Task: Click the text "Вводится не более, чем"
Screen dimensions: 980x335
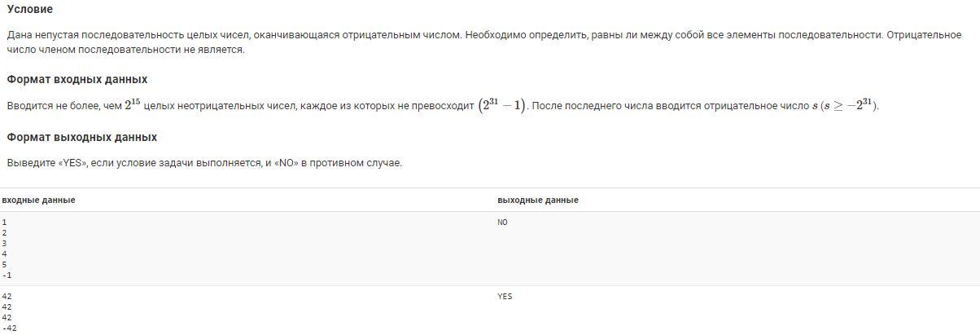Action: [63, 106]
